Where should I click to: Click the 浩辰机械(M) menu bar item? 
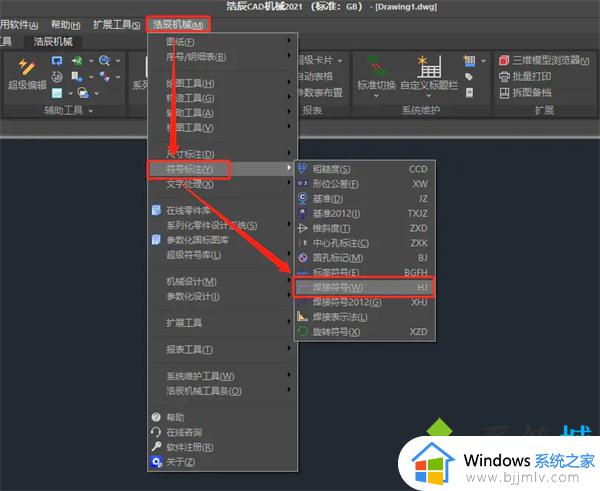click(x=178, y=25)
